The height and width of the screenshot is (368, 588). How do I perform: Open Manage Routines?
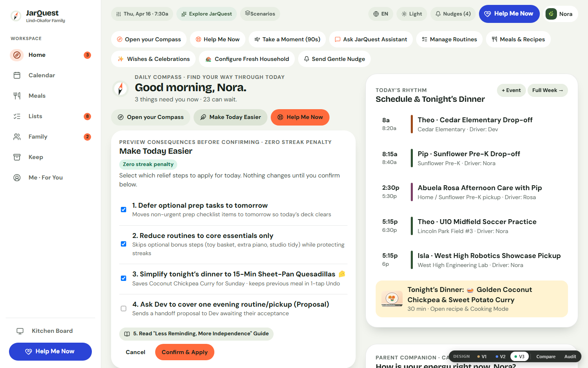click(x=449, y=39)
